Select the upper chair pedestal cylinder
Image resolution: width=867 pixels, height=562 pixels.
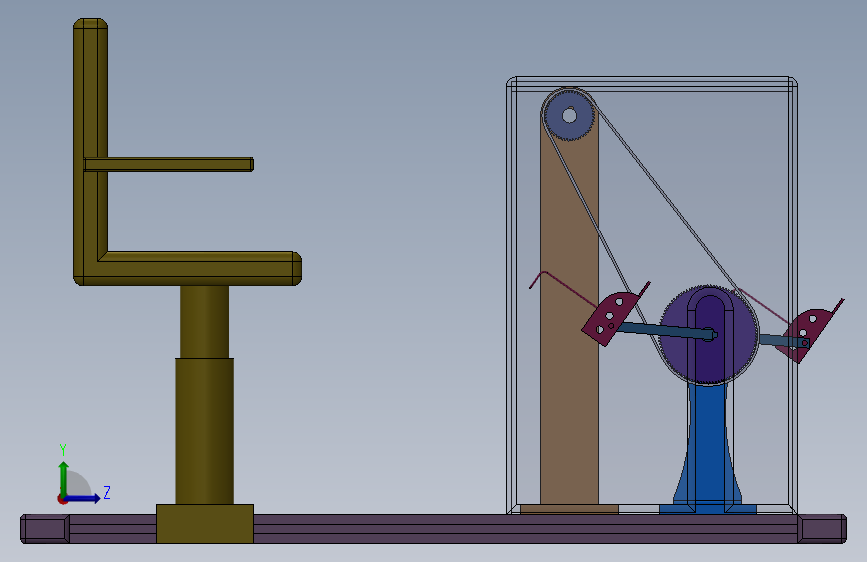click(x=204, y=322)
